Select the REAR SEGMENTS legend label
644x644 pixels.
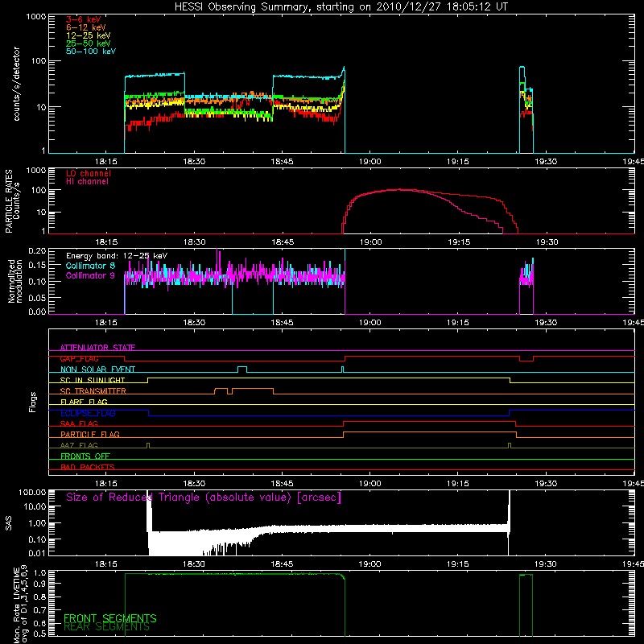[x=106, y=627]
